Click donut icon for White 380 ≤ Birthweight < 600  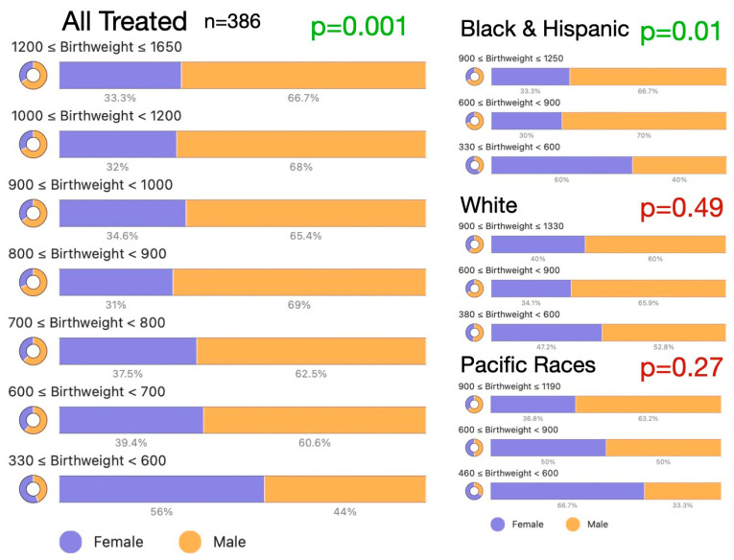[x=475, y=333]
